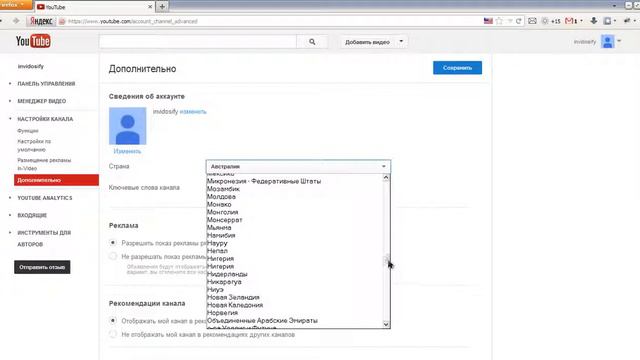The width and height of the screenshot is (640, 360).
Task: Select Микронезия - Федеративные Штаты option
Action: 296,181
